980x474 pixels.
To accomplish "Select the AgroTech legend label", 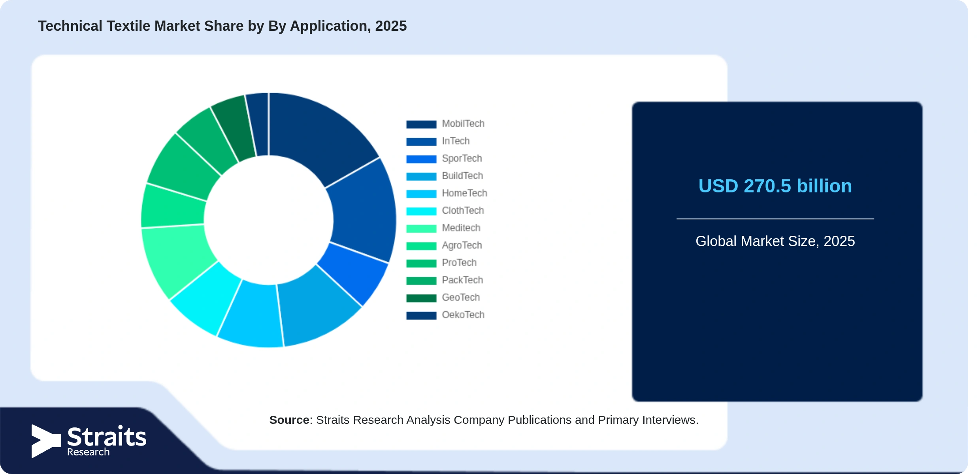I will 462,245.
